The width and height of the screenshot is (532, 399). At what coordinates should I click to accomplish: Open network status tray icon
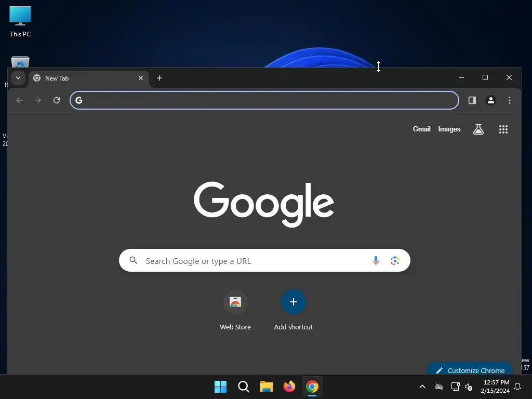(x=455, y=387)
